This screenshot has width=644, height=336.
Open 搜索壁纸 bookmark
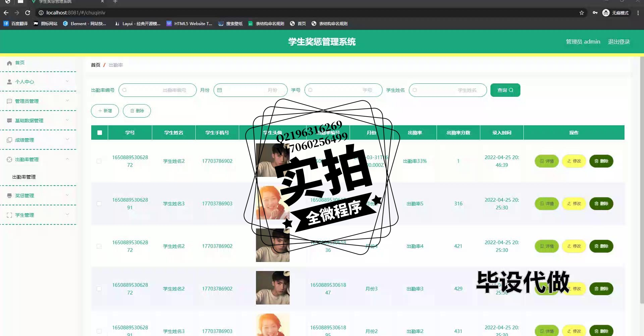(x=230, y=23)
